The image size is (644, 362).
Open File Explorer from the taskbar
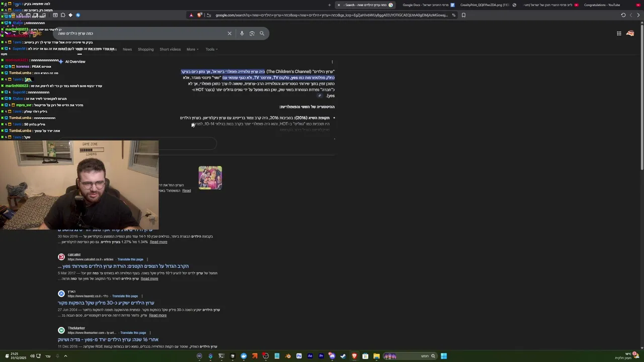coord(376,356)
